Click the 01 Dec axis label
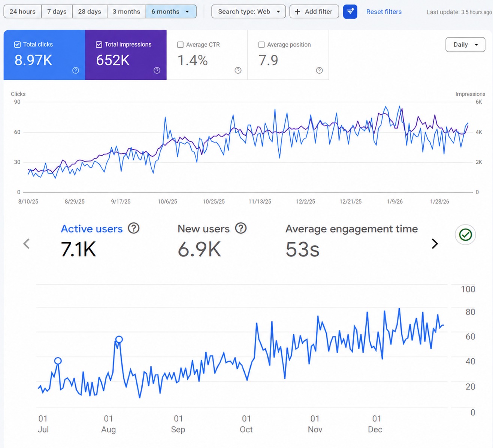The height and width of the screenshot is (448, 493). [375, 424]
